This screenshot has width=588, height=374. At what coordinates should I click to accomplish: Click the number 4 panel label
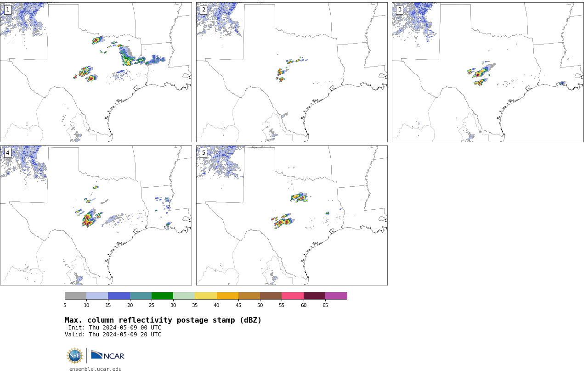[8, 153]
